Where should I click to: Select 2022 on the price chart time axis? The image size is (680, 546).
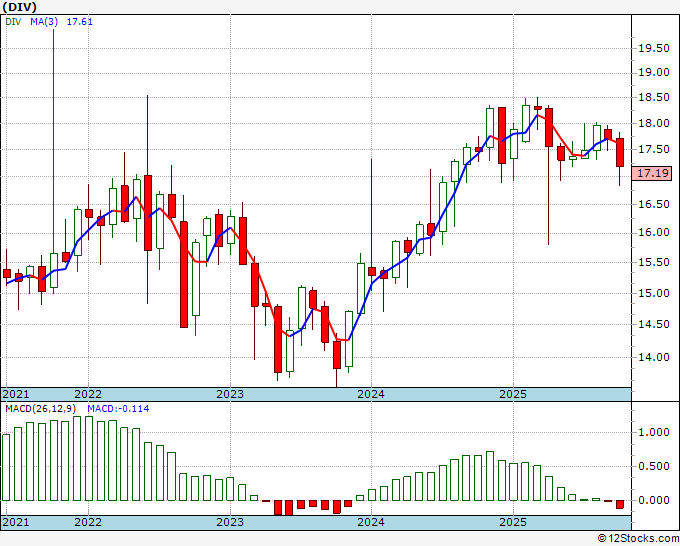click(x=88, y=394)
